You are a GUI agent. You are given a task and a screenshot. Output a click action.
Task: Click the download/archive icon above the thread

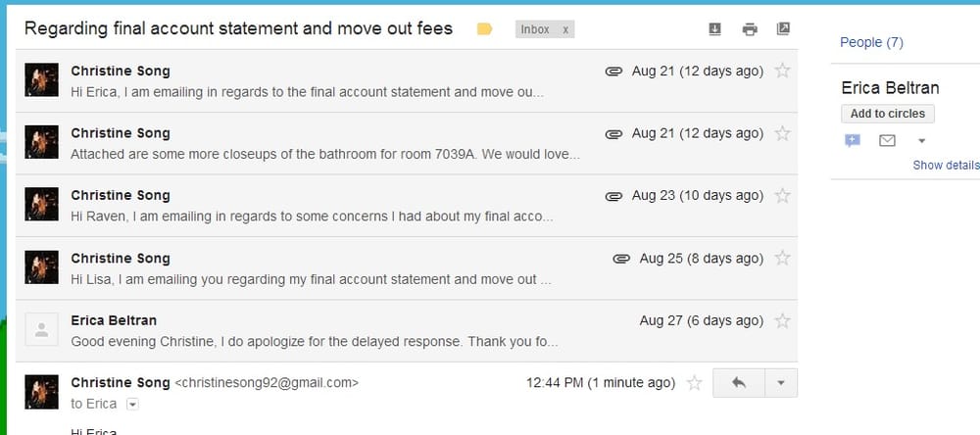point(715,28)
